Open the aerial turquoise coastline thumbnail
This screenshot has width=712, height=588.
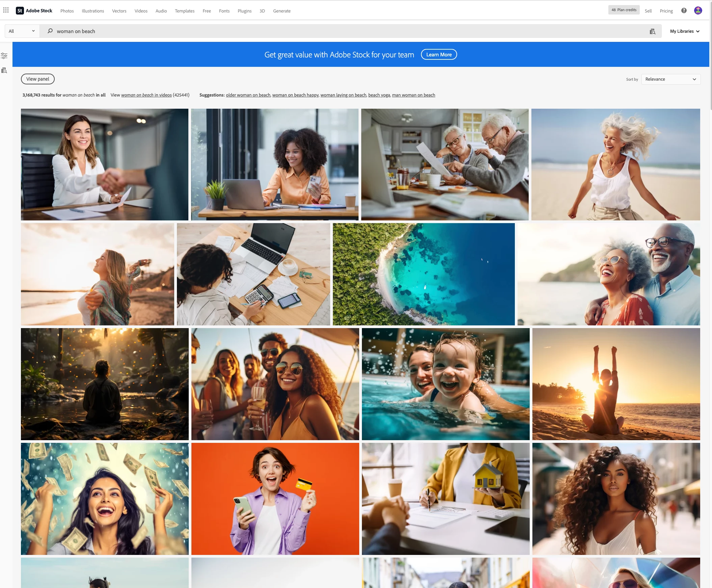[x=423, y=274]
